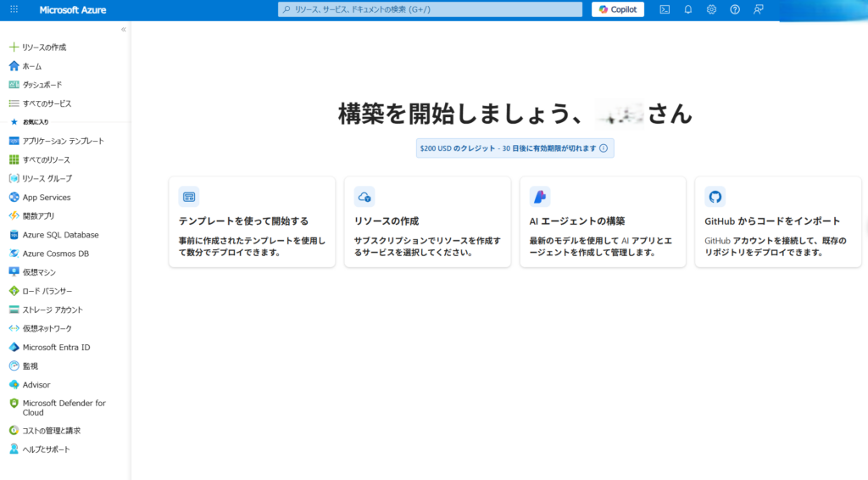Launch Cloud Shell terminal icon
Image resolution: width=868 pixels, height=480 pixels.
point(665,9)
